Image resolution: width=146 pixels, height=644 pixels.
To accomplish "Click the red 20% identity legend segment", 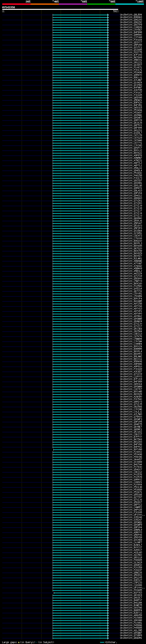I will point(16,4).
